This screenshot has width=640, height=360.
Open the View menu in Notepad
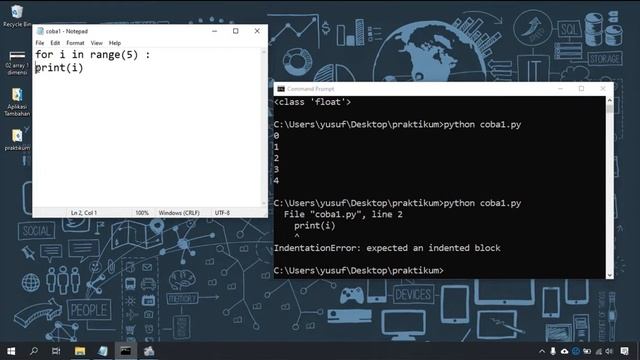(96, 43)
